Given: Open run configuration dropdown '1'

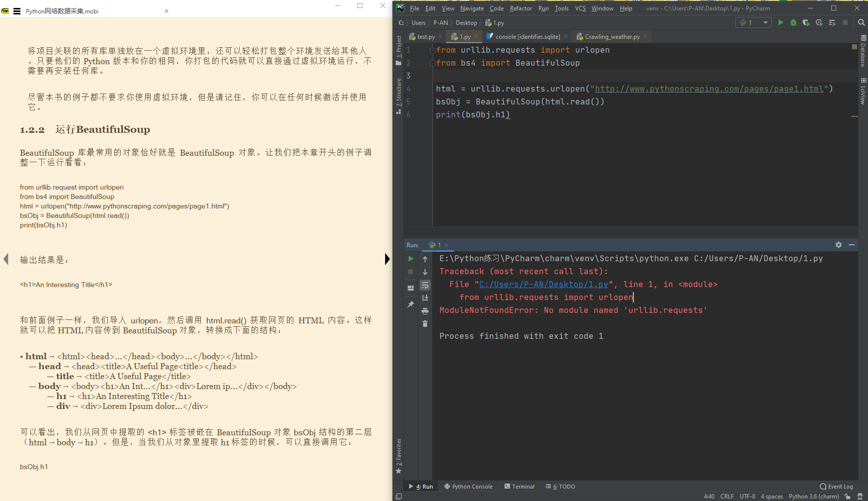Looking at the screenshot, I should click(x=753, y=22).
